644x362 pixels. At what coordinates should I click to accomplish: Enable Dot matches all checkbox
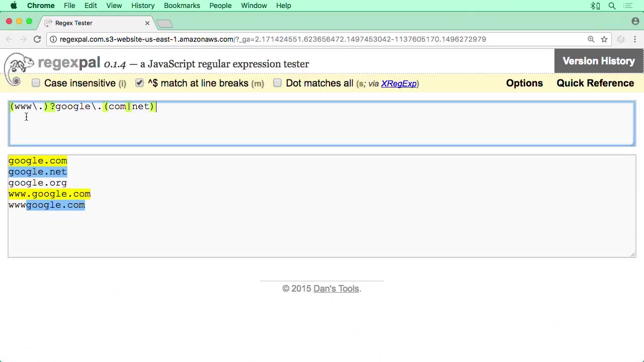[x=277, y=83]
